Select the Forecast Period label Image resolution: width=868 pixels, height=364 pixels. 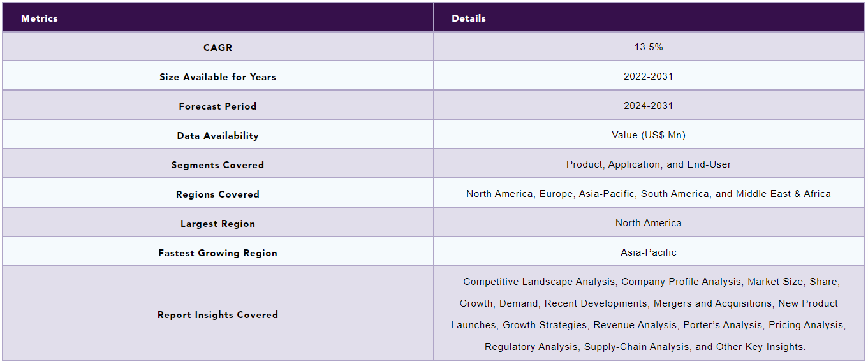pos(217,106)
